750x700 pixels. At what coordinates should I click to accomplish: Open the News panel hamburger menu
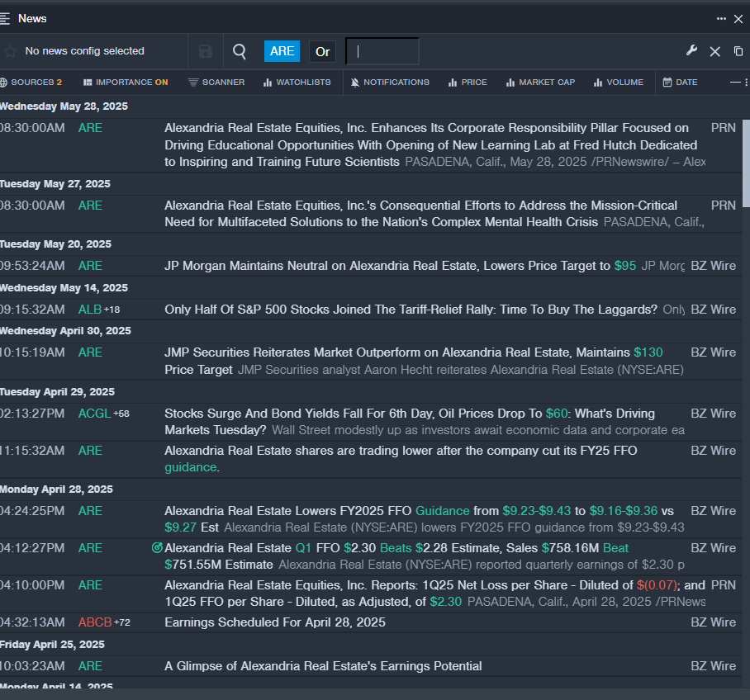(x=4, y=19)
